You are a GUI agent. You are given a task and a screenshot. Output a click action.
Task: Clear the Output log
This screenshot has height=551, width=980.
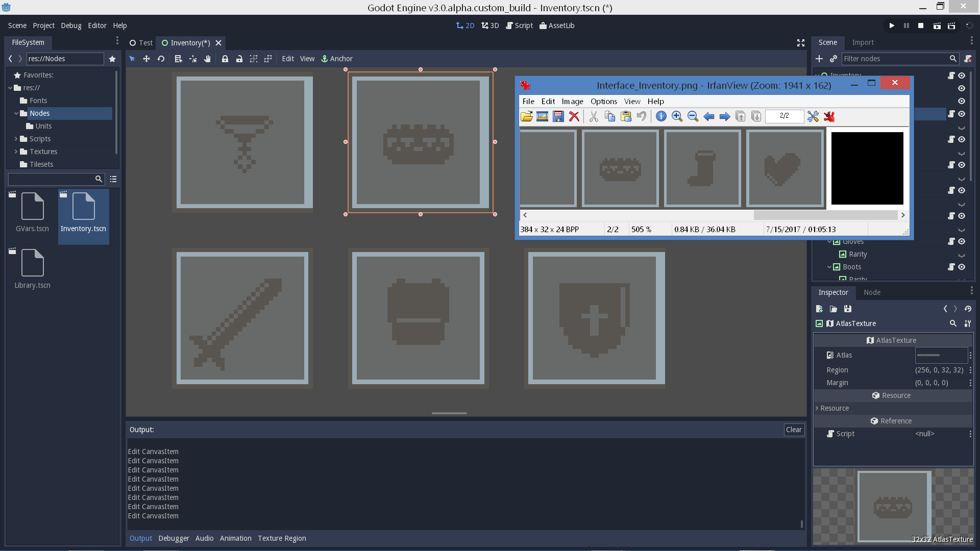(794, 430)
